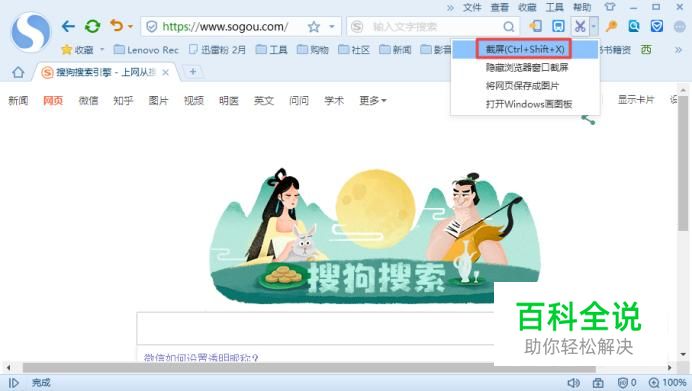The image size is (692, 391).
Task: Click the sidebar toggle icon in the status bar
Action: (14, 382)
